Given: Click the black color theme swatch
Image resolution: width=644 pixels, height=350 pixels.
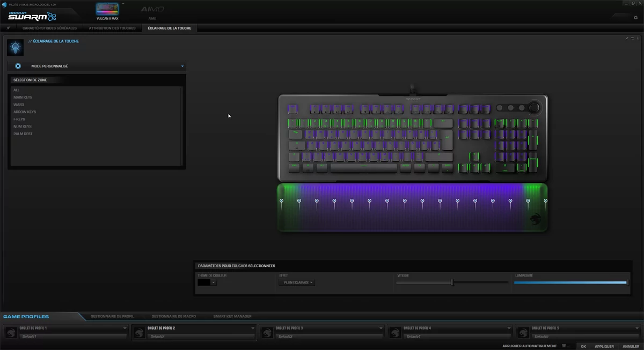Looking at the screenshot, I should [204, 282].
